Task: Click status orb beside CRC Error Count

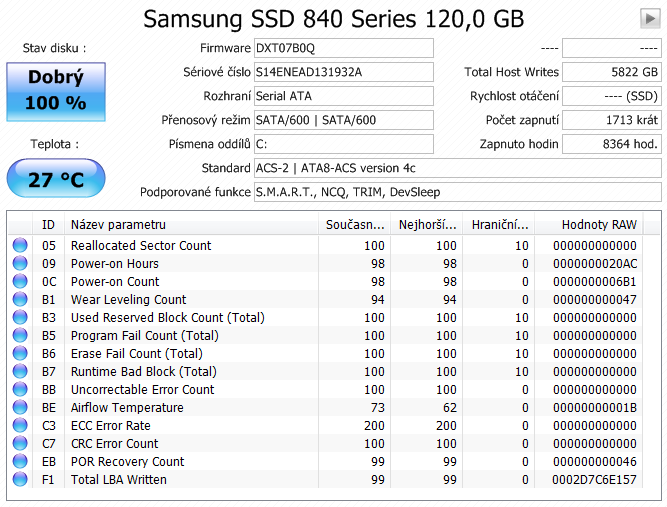Action: [x=20, y=444]
